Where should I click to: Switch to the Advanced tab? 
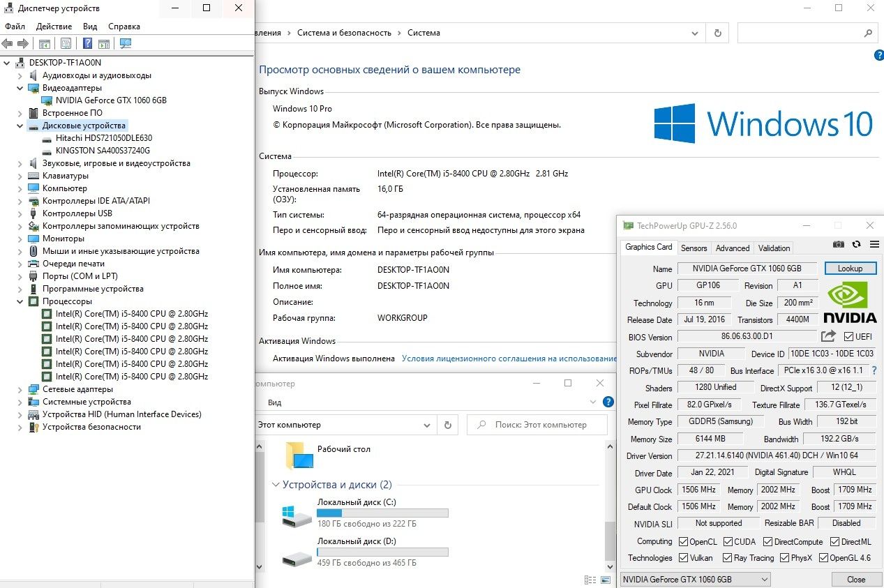coord(733,248)
